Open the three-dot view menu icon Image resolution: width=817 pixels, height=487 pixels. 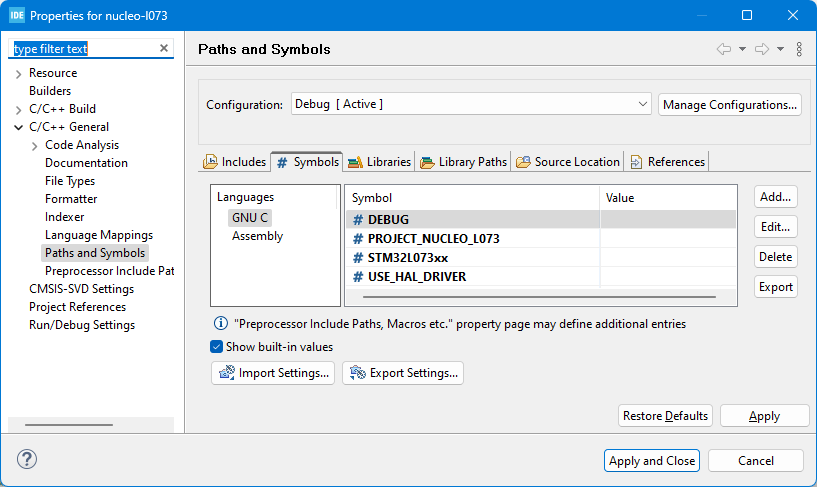point(799,49)
